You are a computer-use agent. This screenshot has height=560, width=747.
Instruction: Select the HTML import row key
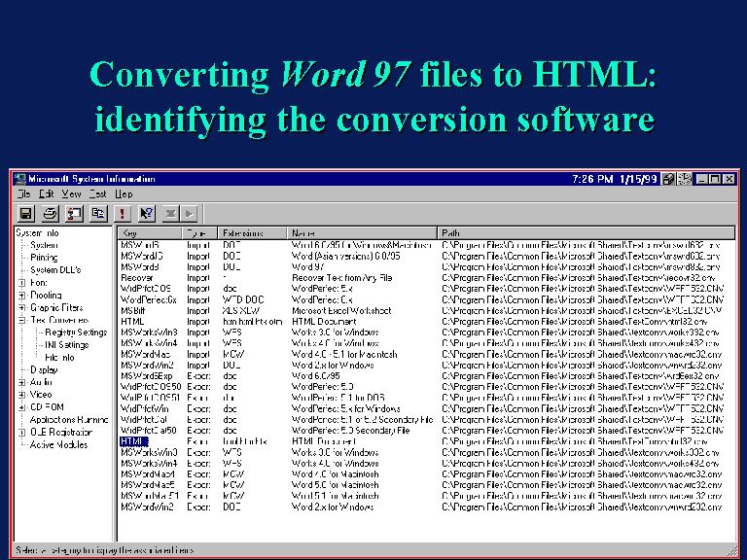[132, 322]
